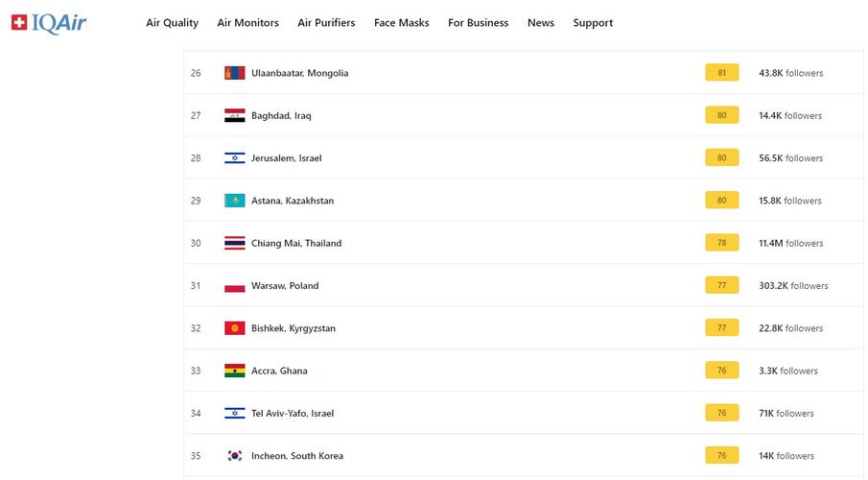
Task: Click the IQAir logo
Action: (49, 22)
